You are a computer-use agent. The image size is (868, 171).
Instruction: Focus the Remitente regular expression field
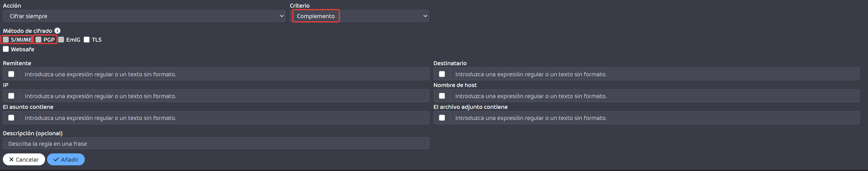click(224, 74)
